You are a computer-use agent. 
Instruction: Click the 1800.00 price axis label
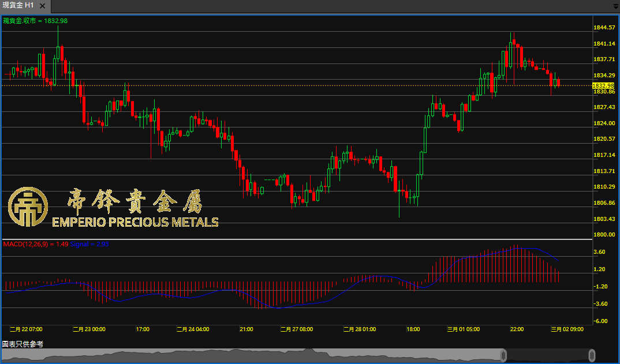603,235
